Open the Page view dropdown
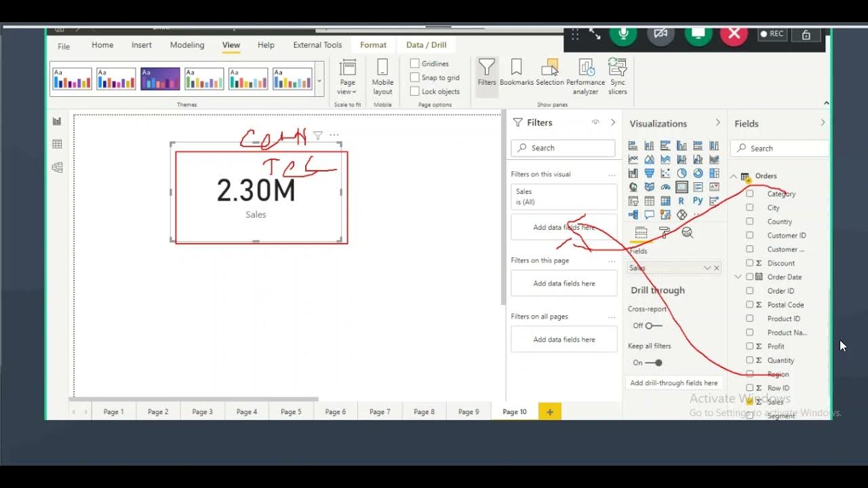The height and width of the screenshot is (488, 868). coord(347,77)
